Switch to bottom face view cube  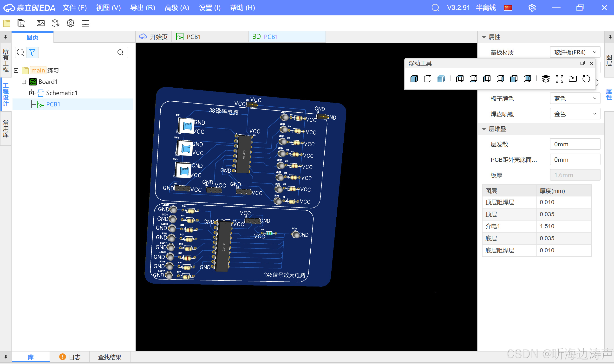(473, 79)
